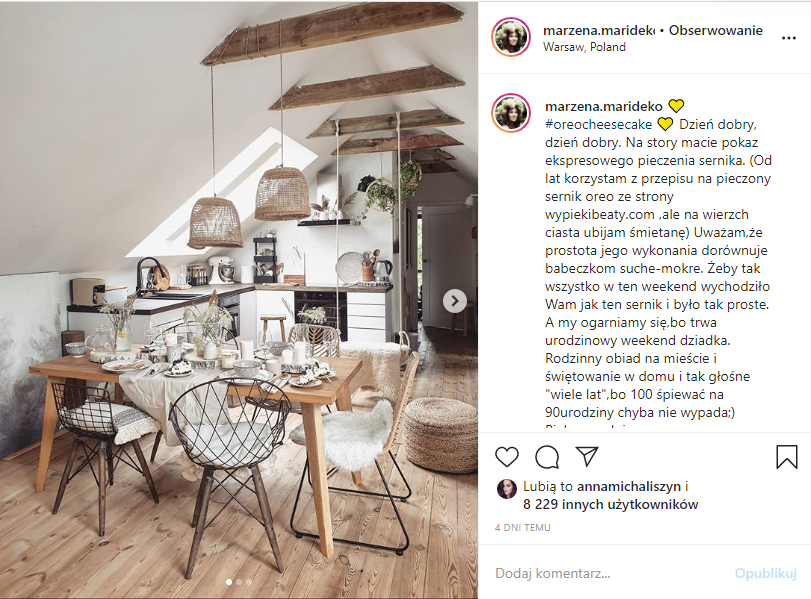Open the annamichaliszyn profile link

tap(628, 486)
